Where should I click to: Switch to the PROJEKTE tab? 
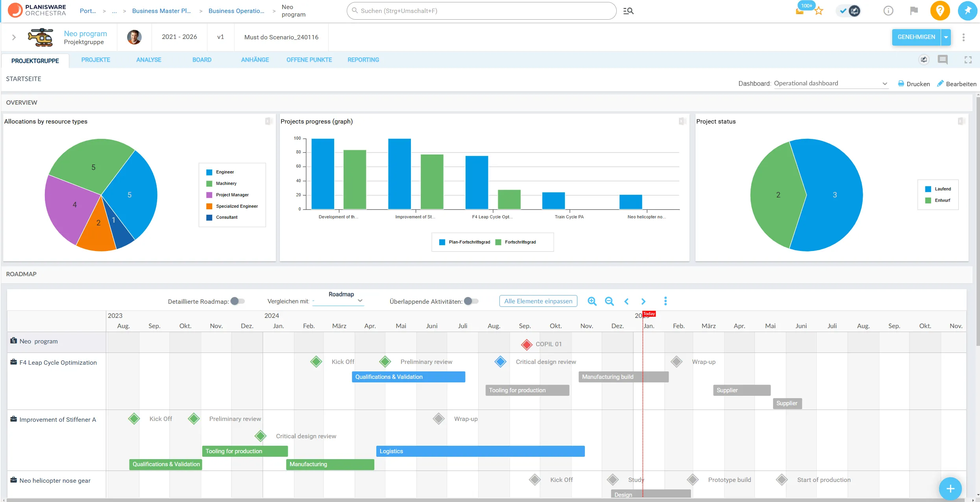(x=96, y=60)
